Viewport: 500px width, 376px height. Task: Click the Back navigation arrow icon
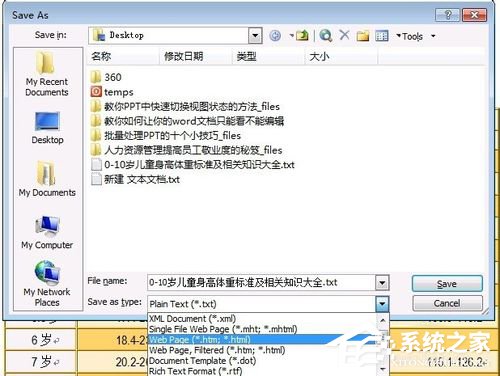coord(275,35)
